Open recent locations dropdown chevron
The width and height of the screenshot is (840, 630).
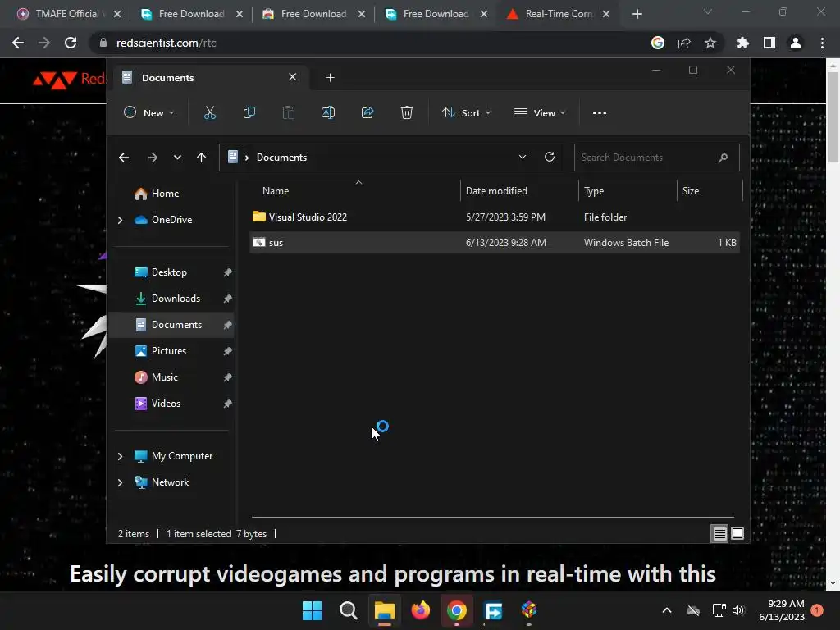[x=177, y=157]
